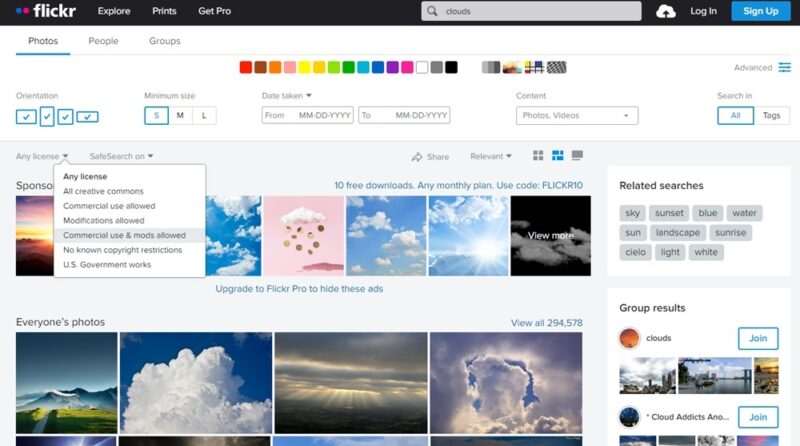
Task: Click the Sign Up button
Action: 761,11
